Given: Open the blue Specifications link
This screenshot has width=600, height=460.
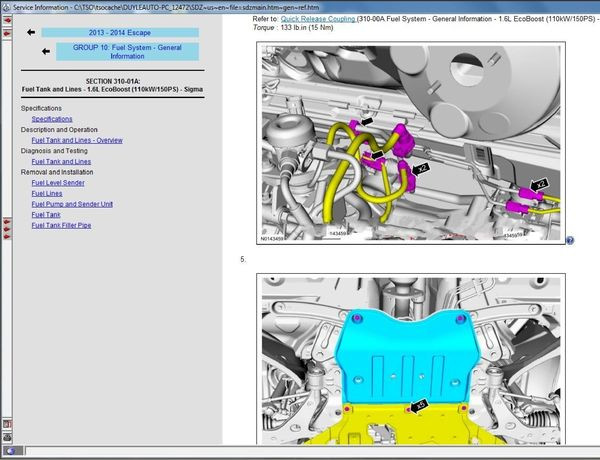Looking at the screenshot, I should (x=52, y=118).
